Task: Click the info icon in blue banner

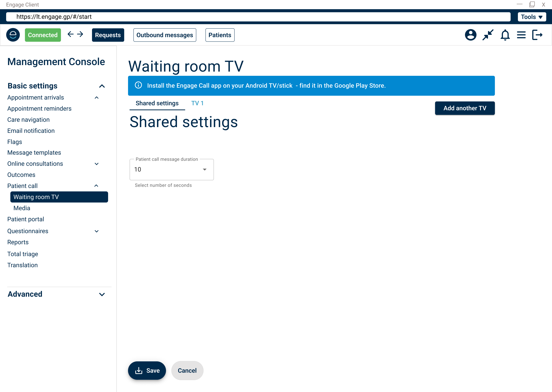Action: tap(138, 85)
